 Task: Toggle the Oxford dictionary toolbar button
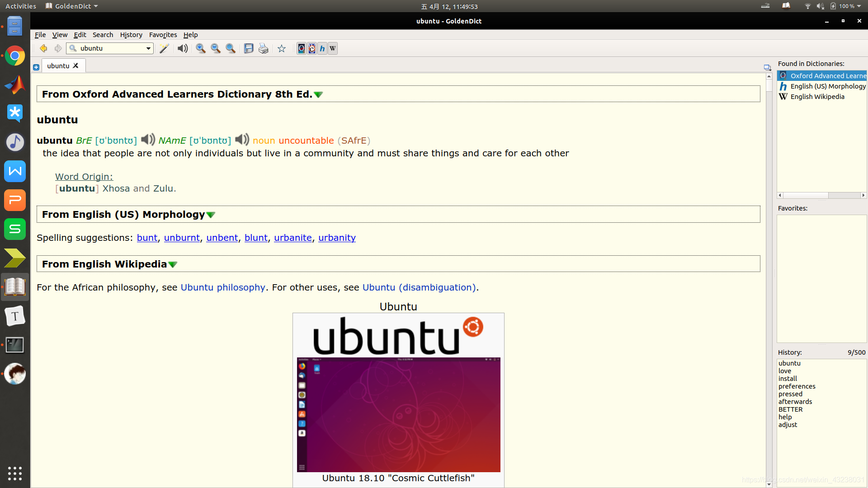point(302,48)
